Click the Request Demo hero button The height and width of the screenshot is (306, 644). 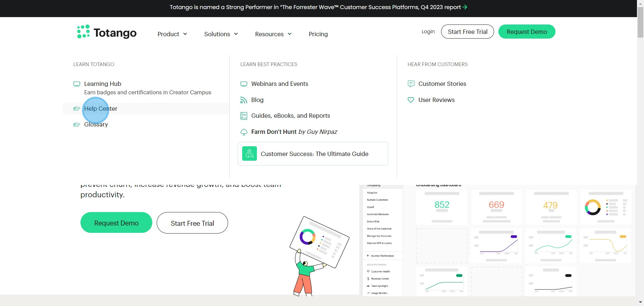click(x=116, y=223)
